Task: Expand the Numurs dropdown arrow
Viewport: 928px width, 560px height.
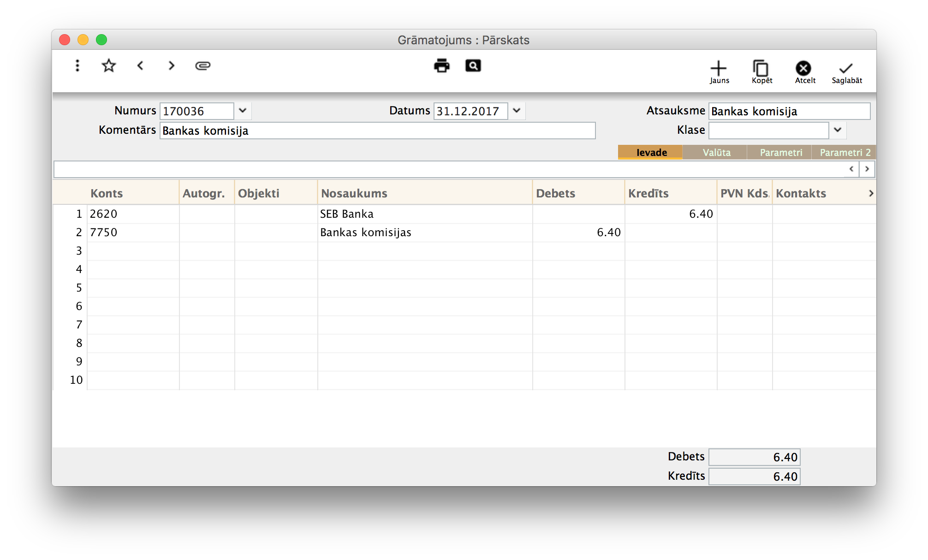Action: (x=243, y=111)
